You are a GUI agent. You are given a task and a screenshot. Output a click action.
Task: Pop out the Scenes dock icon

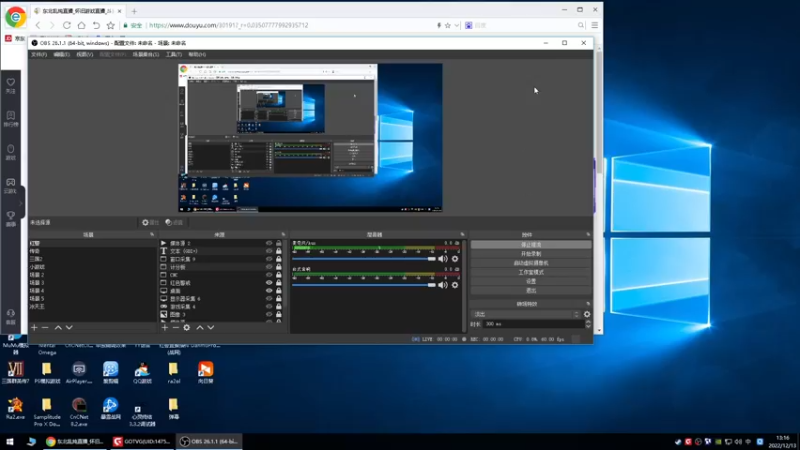click(x=152, y=235)
